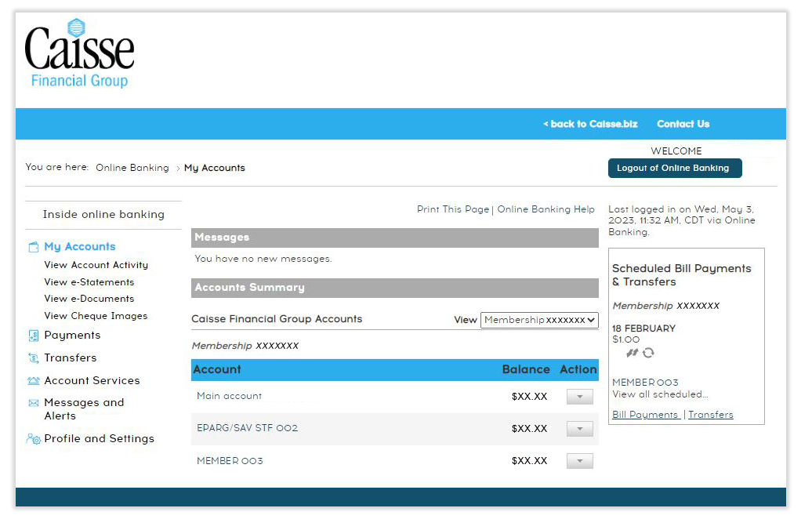Click the Messages and Alerts envelope icon
This screenshot has height=519, width=812.
34,403
